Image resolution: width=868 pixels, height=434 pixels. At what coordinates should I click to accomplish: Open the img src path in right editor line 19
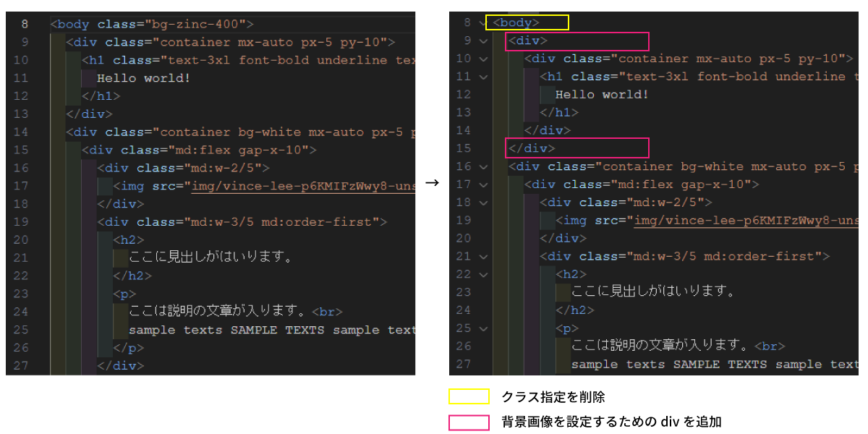(746, 221)
